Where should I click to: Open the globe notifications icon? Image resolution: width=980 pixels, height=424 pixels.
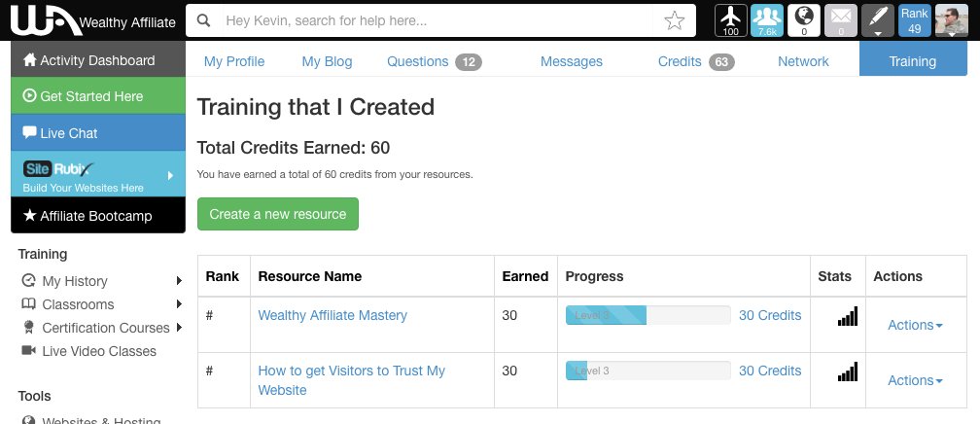point(804,20)
